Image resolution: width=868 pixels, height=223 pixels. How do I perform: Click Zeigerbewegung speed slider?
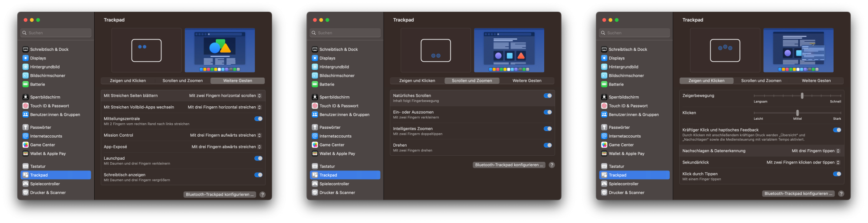tap(797, 95)
